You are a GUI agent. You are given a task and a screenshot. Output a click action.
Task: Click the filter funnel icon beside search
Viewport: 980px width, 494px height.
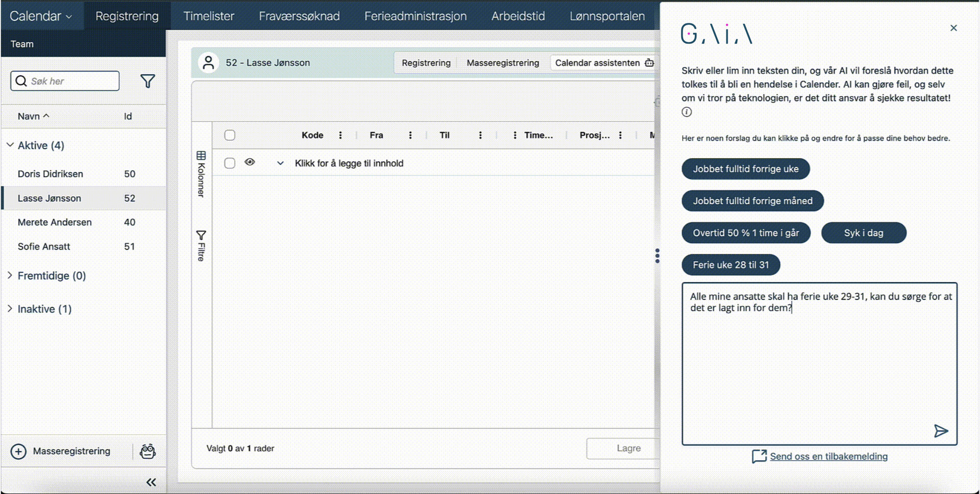[x=148, y=81]
